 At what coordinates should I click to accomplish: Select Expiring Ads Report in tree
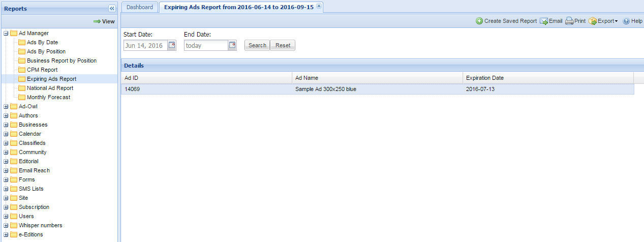pos(52,79)
